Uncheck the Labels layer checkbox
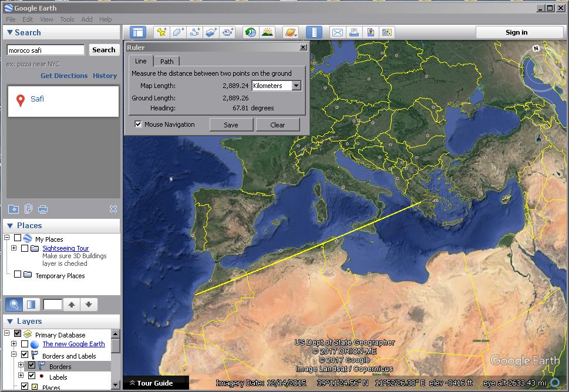The image size is (569, 392). [x=32, y=376]
